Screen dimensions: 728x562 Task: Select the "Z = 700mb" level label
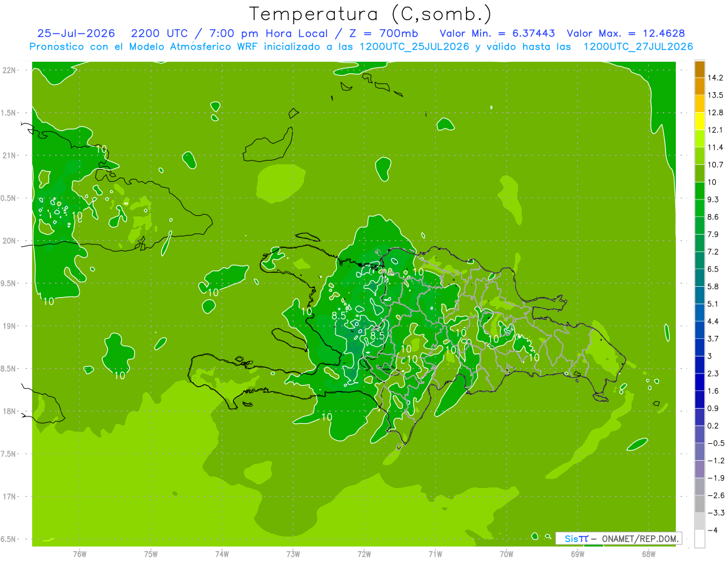385,33
